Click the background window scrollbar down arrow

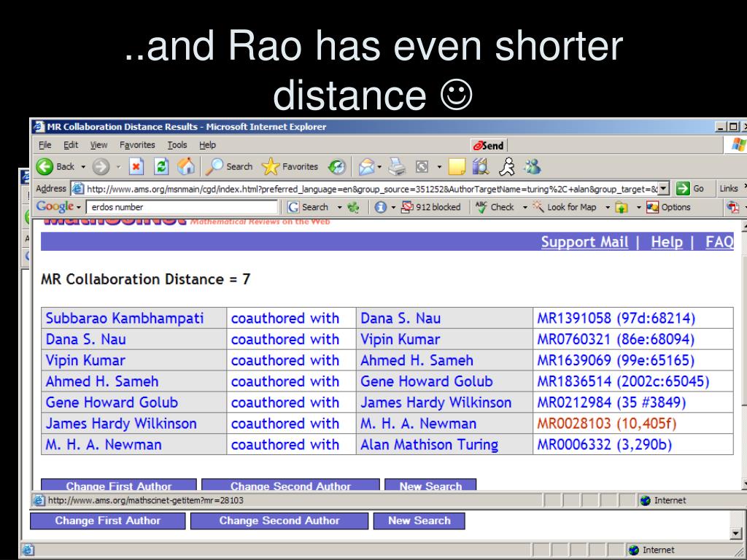[737, 534]
